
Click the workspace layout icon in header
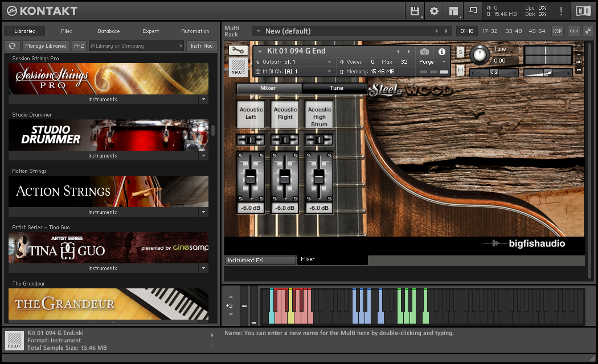453,11
